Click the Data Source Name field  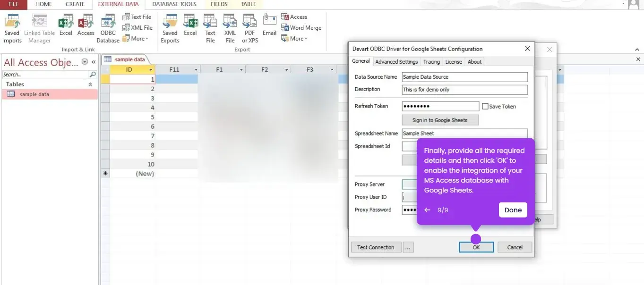pos(464,77)
